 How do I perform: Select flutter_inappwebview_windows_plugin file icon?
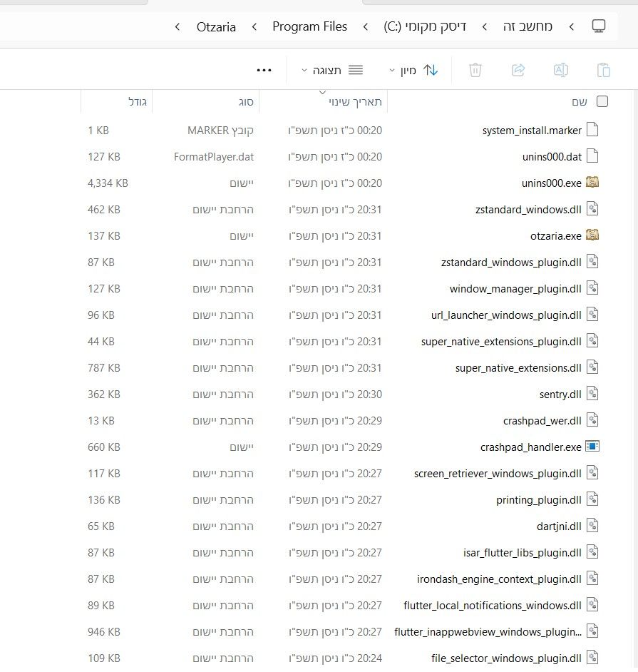592,631
